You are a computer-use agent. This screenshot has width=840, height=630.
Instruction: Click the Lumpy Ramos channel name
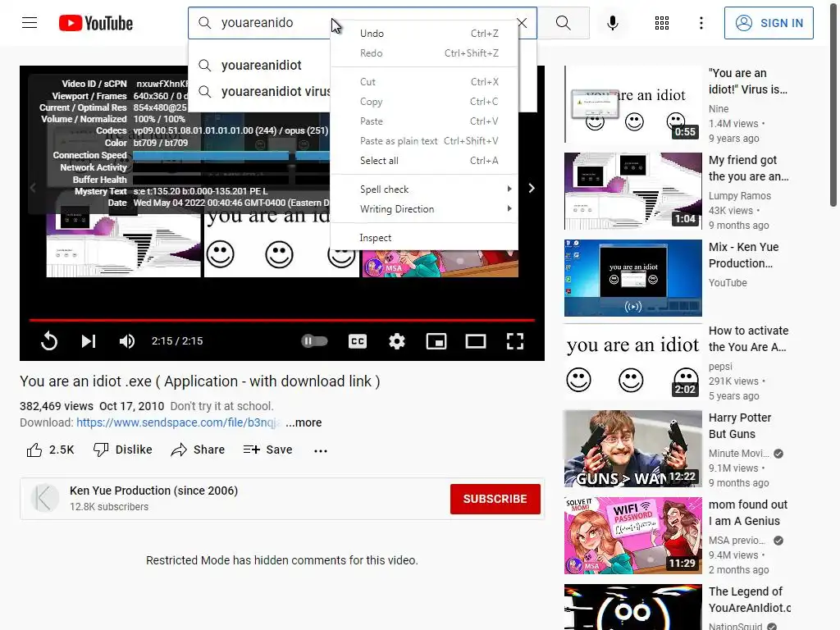[x=740, y=196]
